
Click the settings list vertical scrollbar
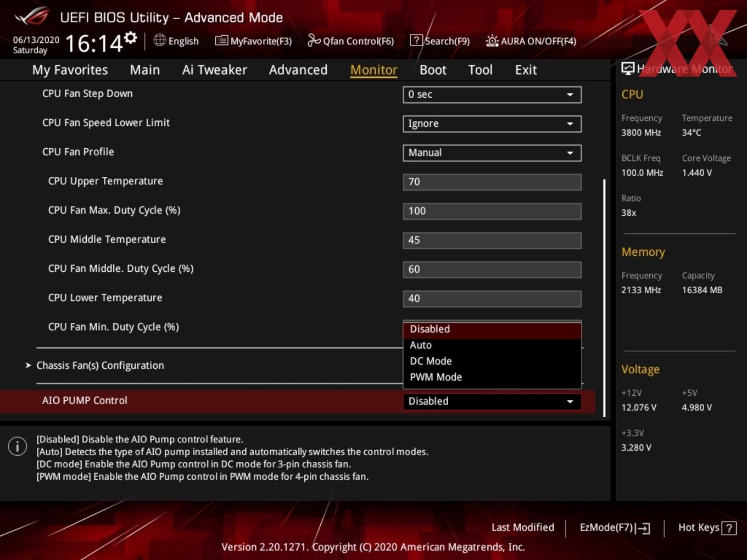point(605,298)
